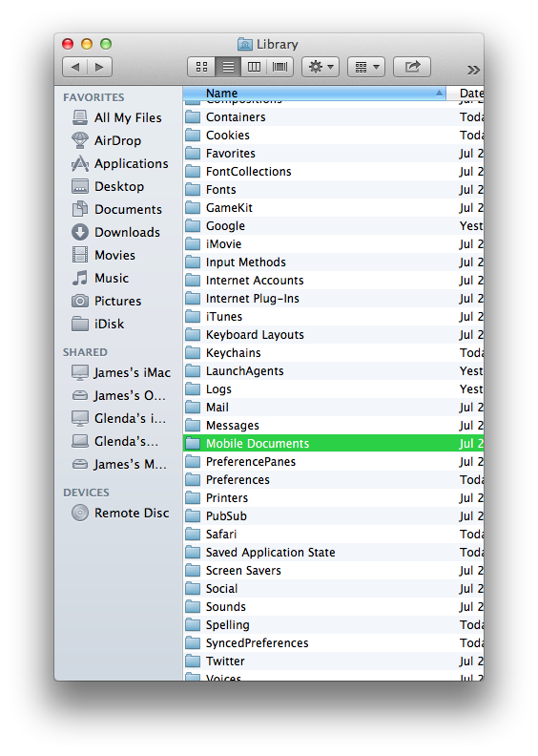The width and height of the screenshot is (538, 756).
Task: Select the Google folder icon
Action: point(193,226)
